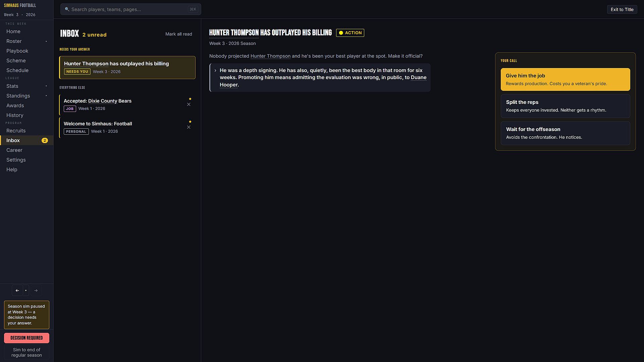This screenshot has height=362, width=644.
Task: Dismiss the Welcome to Simhaus message
Action: (189, 127)
